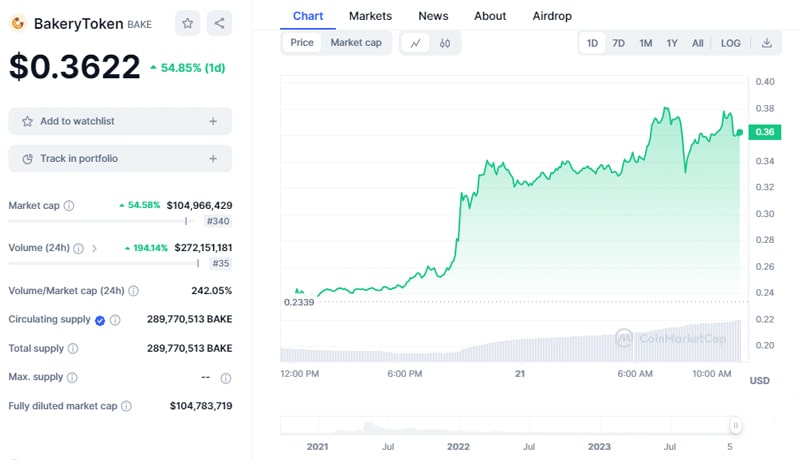Switch to the Airdrop tab
The image size is (800, 460).
(553, 16)
